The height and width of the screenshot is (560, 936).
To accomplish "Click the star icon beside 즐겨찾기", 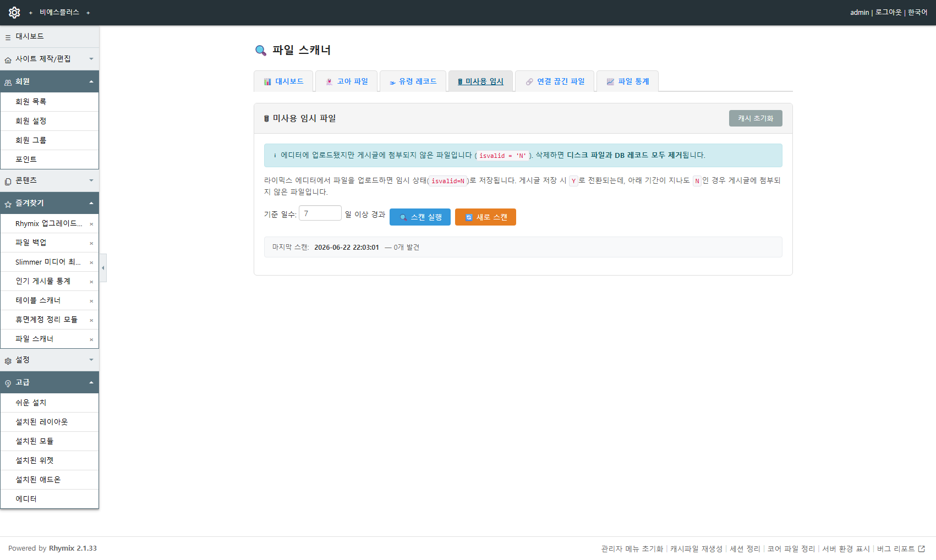I will click(8, 204).
